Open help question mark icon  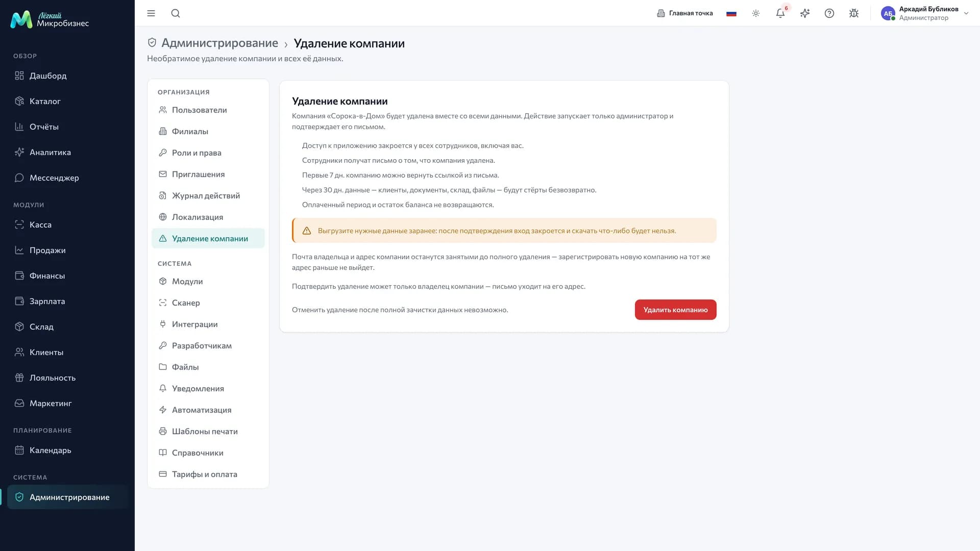tap(829, 13)
